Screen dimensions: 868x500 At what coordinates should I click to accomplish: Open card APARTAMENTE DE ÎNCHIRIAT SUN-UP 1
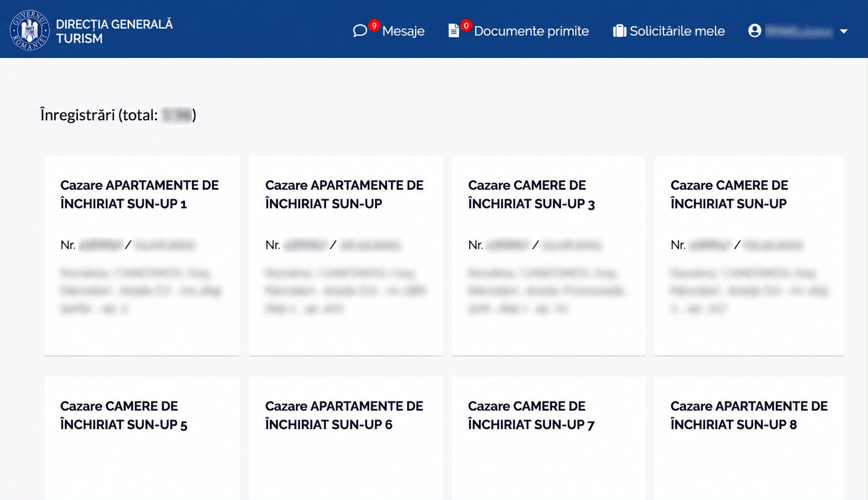coord(142,256)
